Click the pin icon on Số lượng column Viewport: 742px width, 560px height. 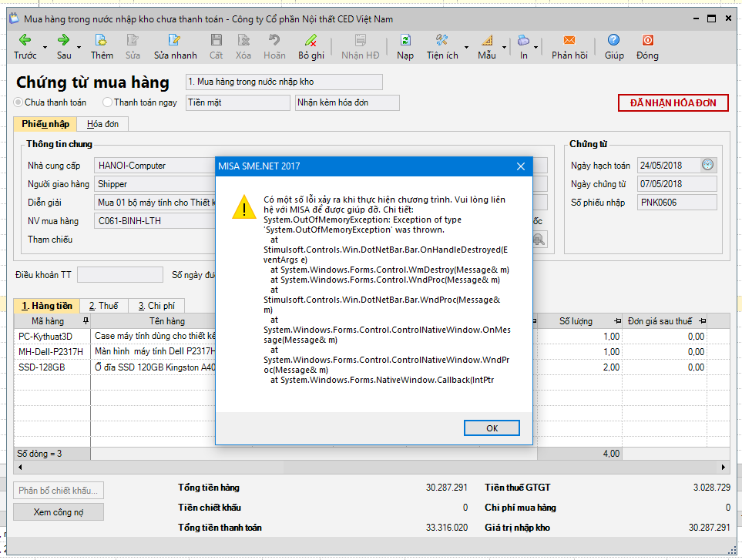coord(617,321)
